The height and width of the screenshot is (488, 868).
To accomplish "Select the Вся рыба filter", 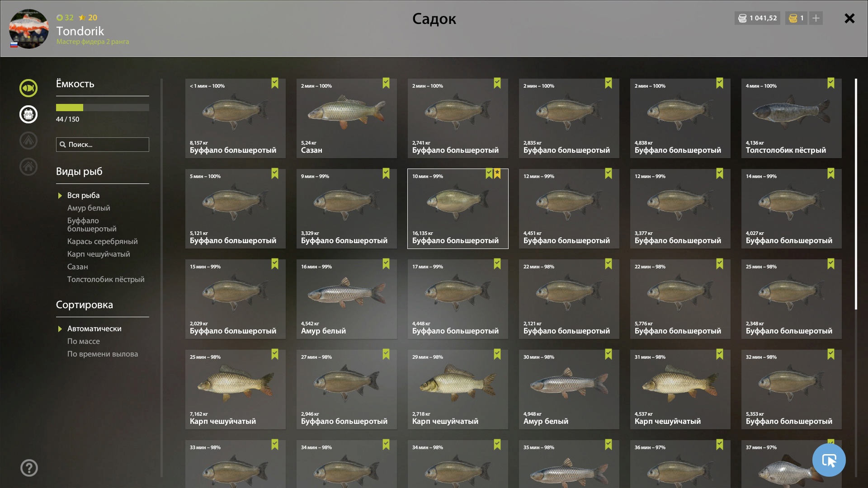I will click(x=83, y=195).
